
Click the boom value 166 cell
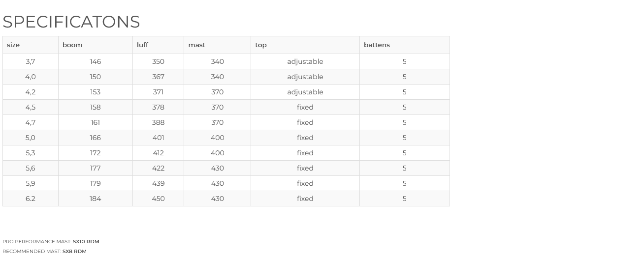click(96, 138)
